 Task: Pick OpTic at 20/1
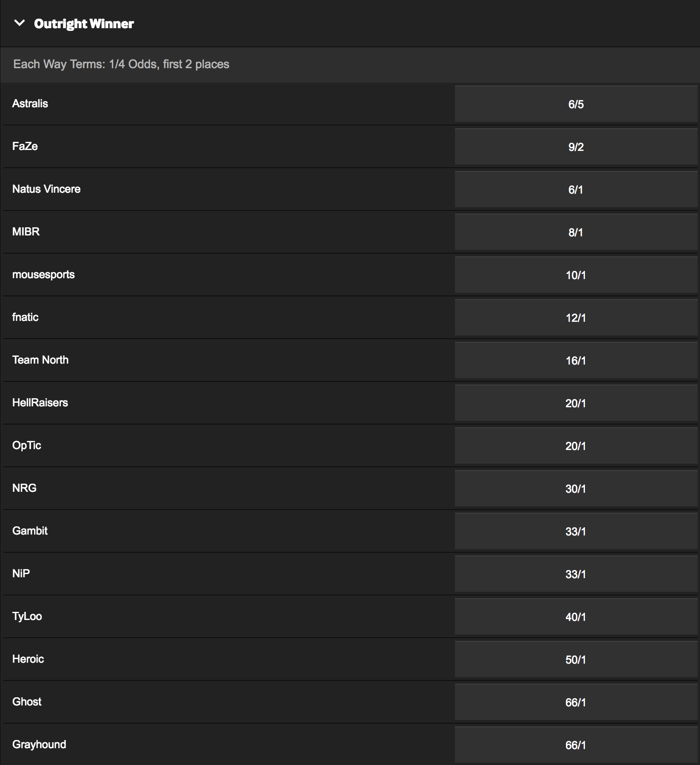pos(576,446)
